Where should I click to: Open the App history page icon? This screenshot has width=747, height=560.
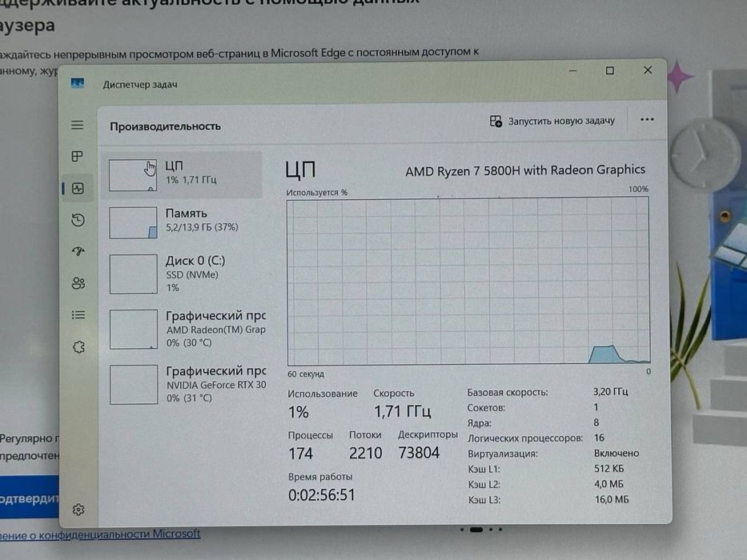pyautogui.click(x=78, y=220)
